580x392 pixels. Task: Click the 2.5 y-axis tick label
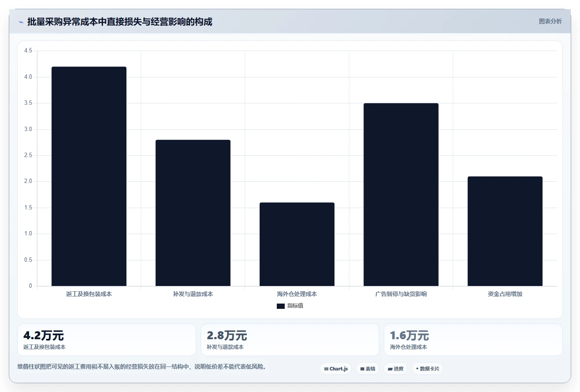point(28,155)
